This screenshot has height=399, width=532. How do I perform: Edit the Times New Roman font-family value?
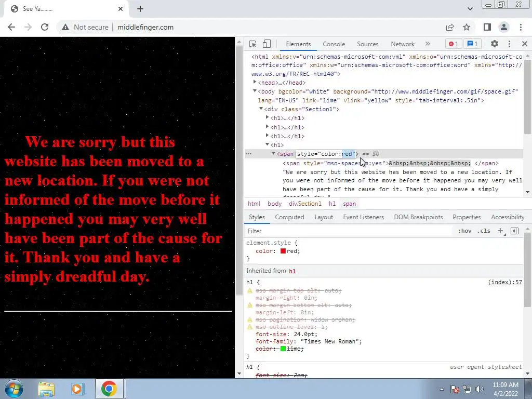click(330, 342)
